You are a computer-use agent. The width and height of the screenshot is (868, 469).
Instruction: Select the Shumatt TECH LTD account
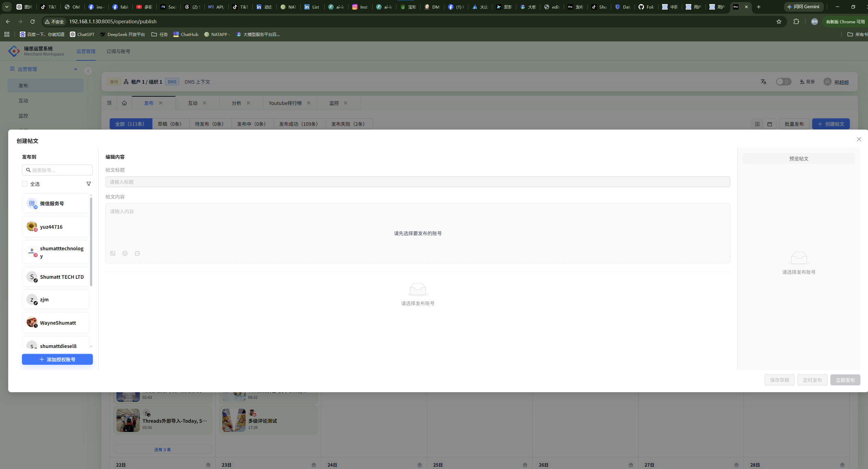pos(55,277)
